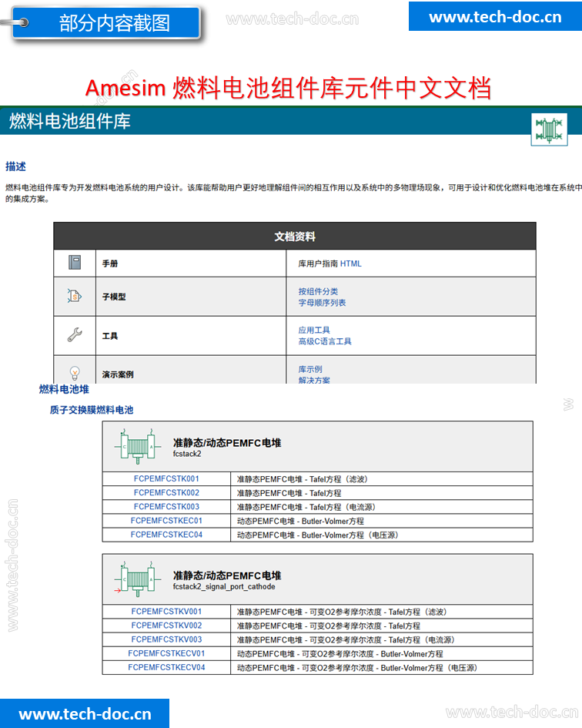This screenshot has width=582, height=728.
Task: Click the fcstack2_signal_port_cathode stack icon
Action: 137,579
